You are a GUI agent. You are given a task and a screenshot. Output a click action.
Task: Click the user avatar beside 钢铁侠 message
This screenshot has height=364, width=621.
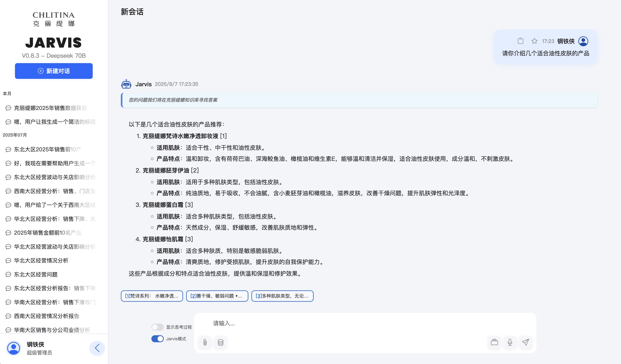pos(583,41)
